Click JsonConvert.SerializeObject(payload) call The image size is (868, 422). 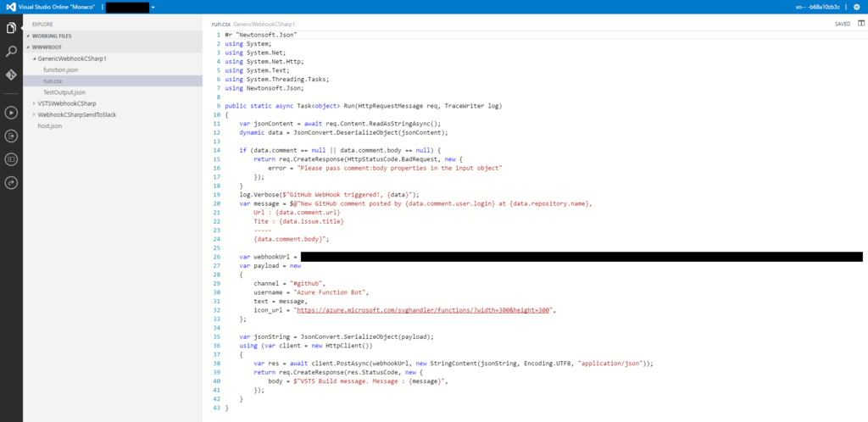pyautogui.click(x=367, y=336)
